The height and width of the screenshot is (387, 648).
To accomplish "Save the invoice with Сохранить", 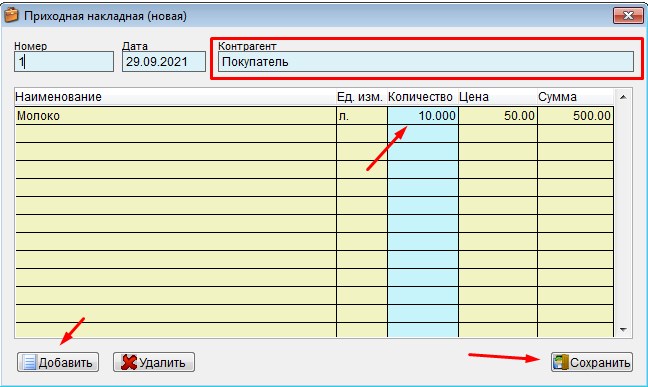I will 591,362.
